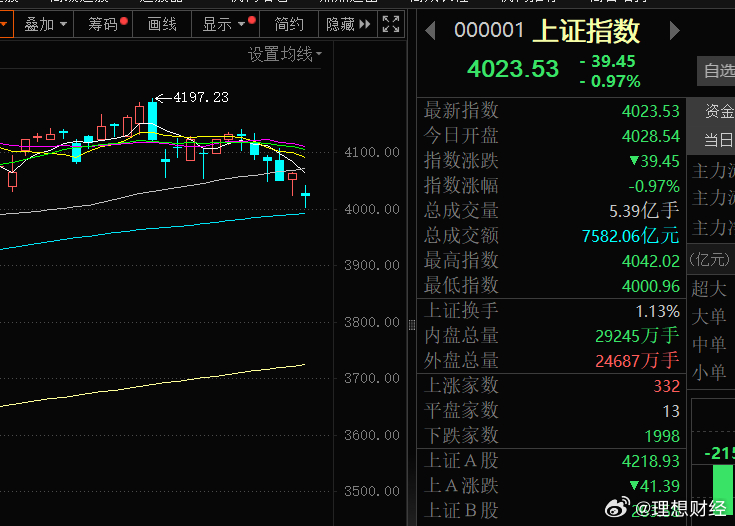Screen dimensions: 735x526
Task: Select the 画线 drawing tool
Action: point(162,24)
